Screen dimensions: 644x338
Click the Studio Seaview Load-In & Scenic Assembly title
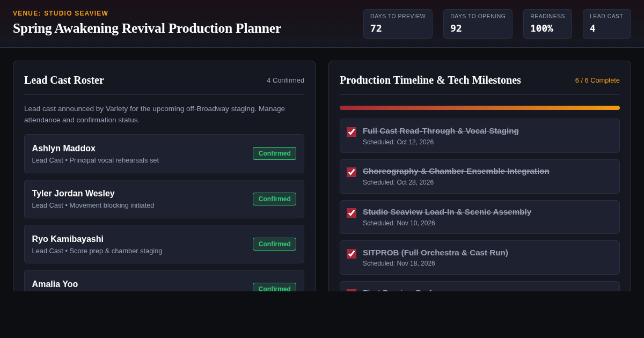447,212
